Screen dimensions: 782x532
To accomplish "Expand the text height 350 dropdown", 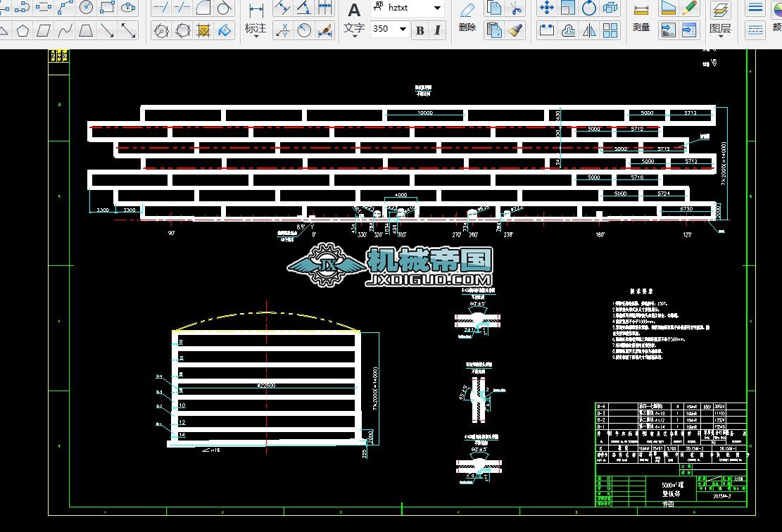I will coord(403,30).
